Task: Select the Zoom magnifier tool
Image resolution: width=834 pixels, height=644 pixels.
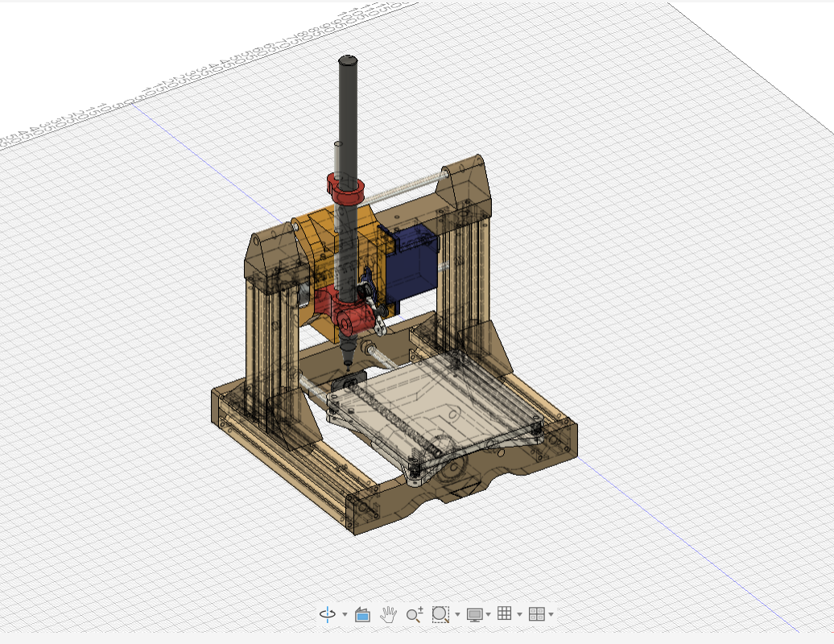Action: [415, 614]
